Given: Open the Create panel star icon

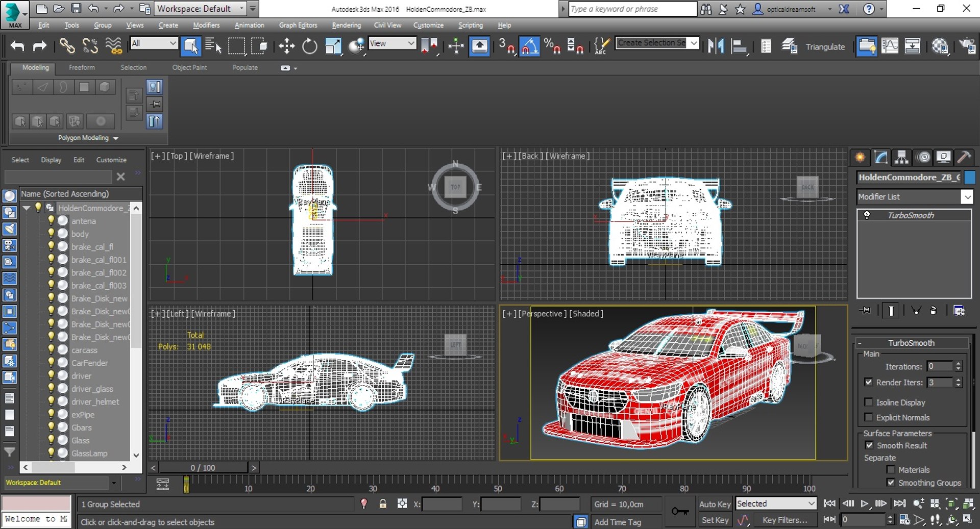Looking at the screenshot, I should click(x=860, y=157).
